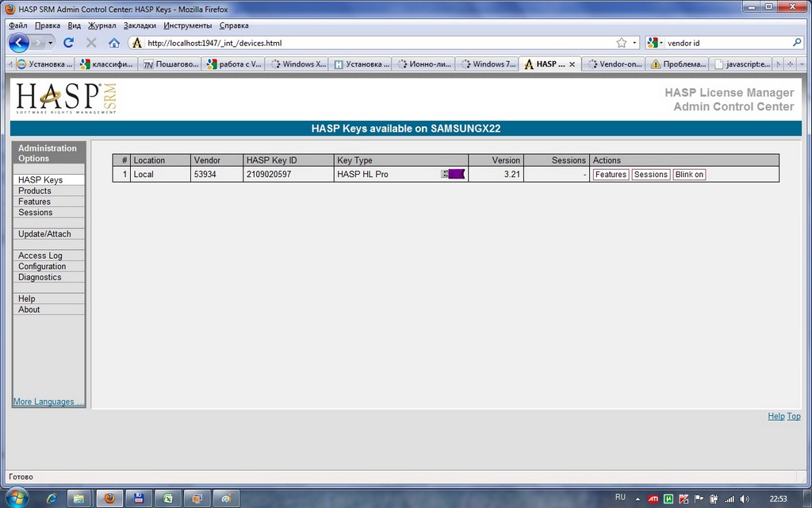The height and width of the screenshot is (508, 812).
Task: Open the Help sidebar item
Action: pos(48,298)
